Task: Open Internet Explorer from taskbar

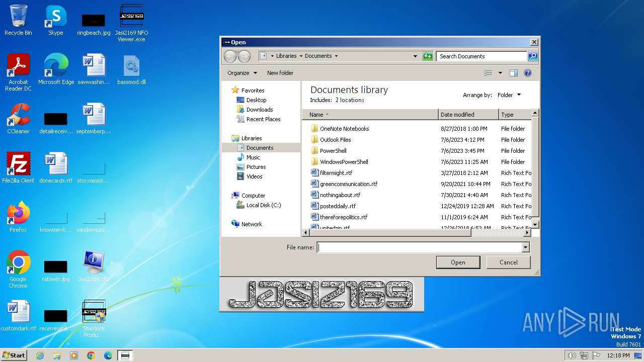Action: [40, 355]
